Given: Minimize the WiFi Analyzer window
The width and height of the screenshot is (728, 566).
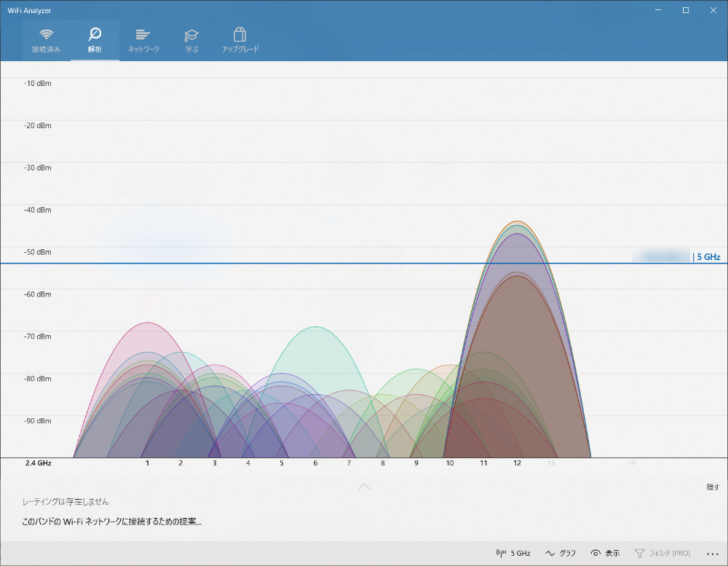Looking at the screenshot, I should (x=658, y=9).
